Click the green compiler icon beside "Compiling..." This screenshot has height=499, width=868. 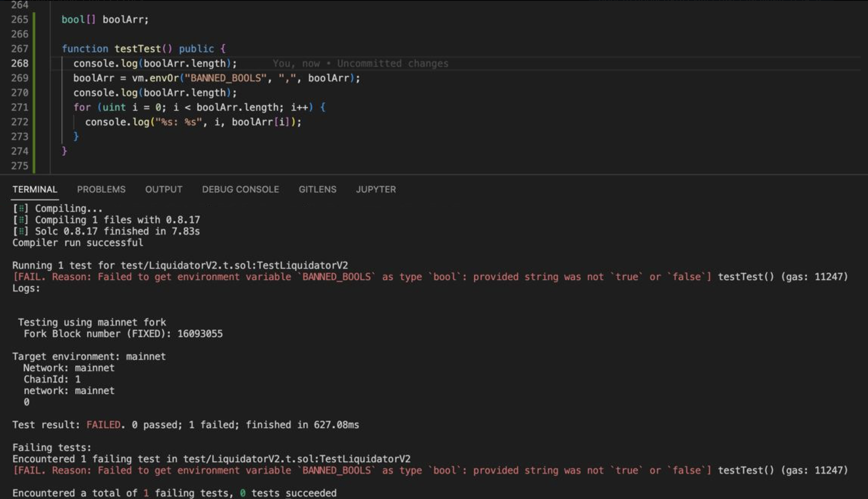[x=22, y=208]
